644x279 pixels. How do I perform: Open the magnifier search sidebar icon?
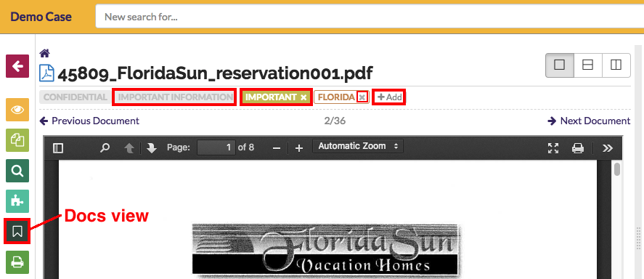click(x=17, y=171)
